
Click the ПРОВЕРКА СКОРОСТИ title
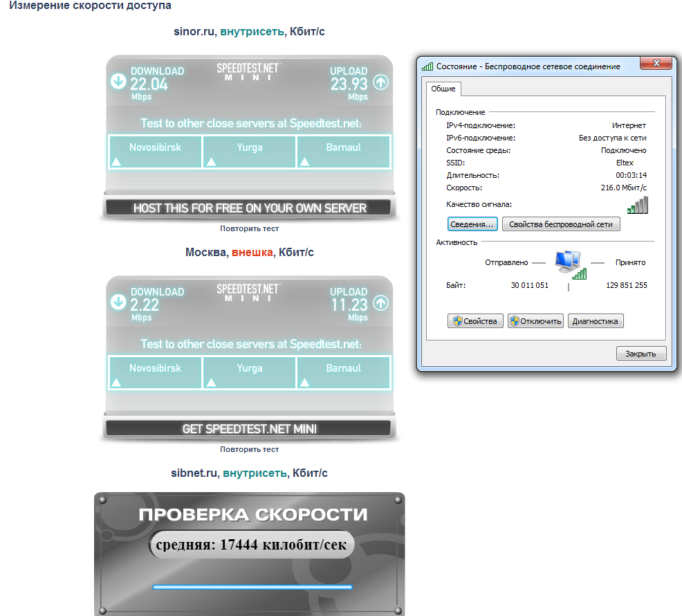click(x=252, y=514)
